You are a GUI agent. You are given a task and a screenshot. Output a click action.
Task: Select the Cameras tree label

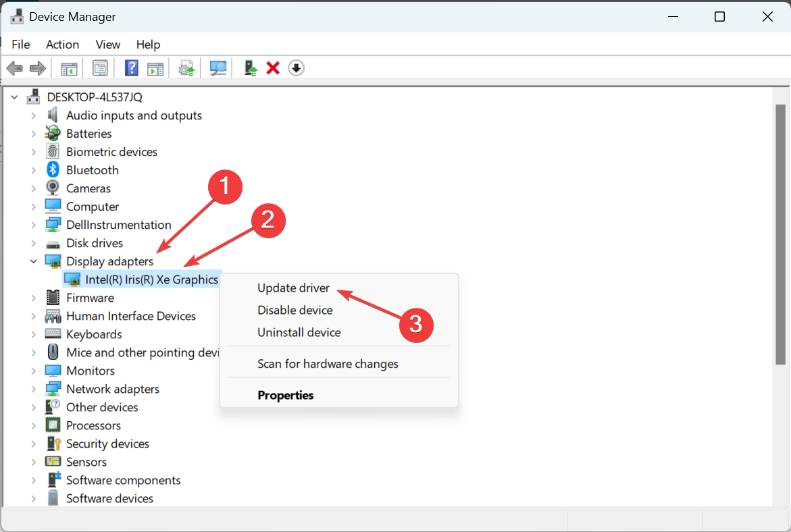click(x=88, y=188)
